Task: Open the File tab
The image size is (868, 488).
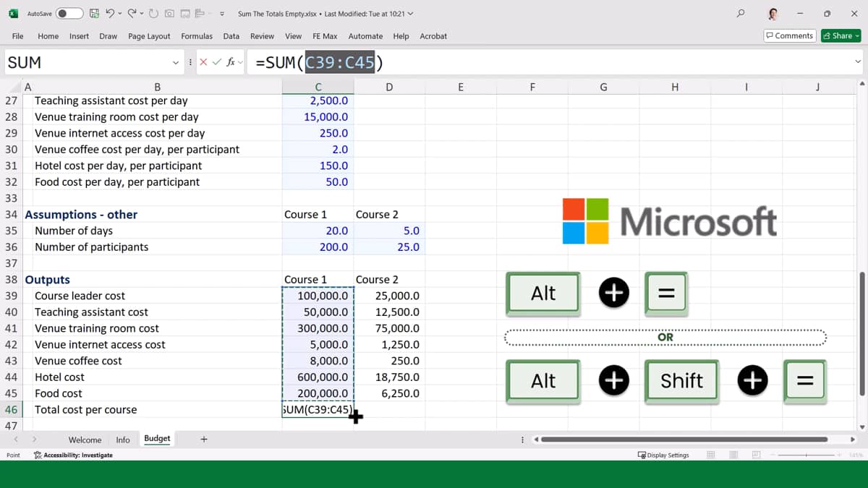Action: pyautogui.click(x=18, y=36)
